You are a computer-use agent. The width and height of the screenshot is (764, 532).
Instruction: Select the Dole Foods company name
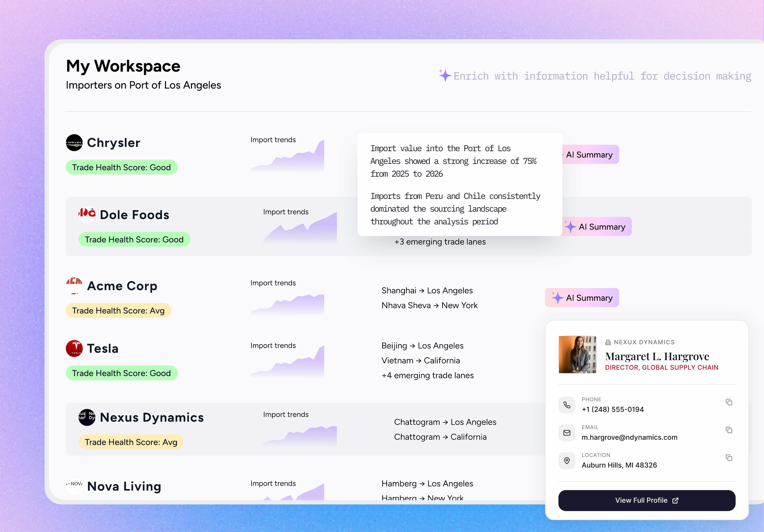[x=134, y=215]
